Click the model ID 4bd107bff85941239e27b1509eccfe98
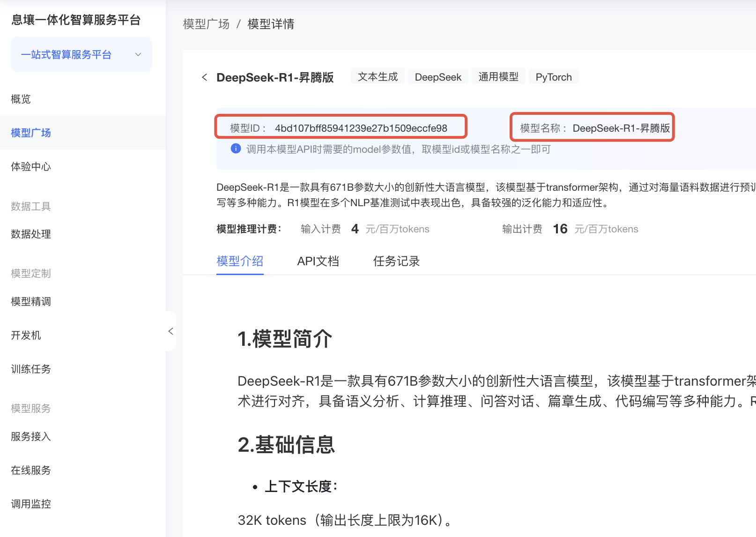756x537 pixels. click(361, 128)
